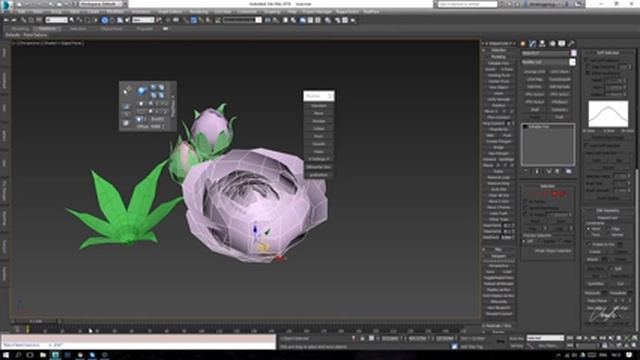The image size is (640, 360).
Task: Open the Material Editor icon
Action: (328, 20)
